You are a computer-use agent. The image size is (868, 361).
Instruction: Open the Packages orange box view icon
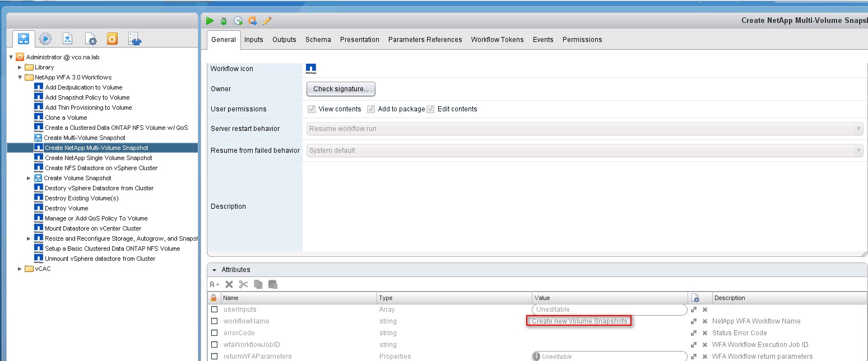(x=112, y=39)
